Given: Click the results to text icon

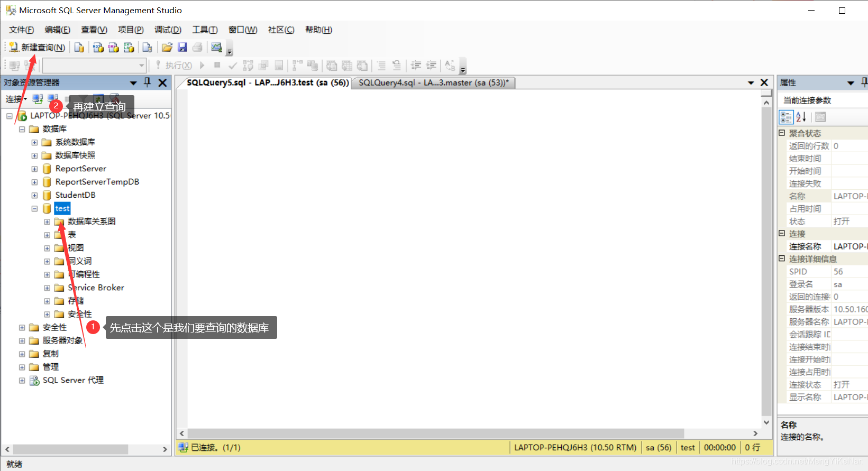Looking at the screenshot, I should pos(331,66).
